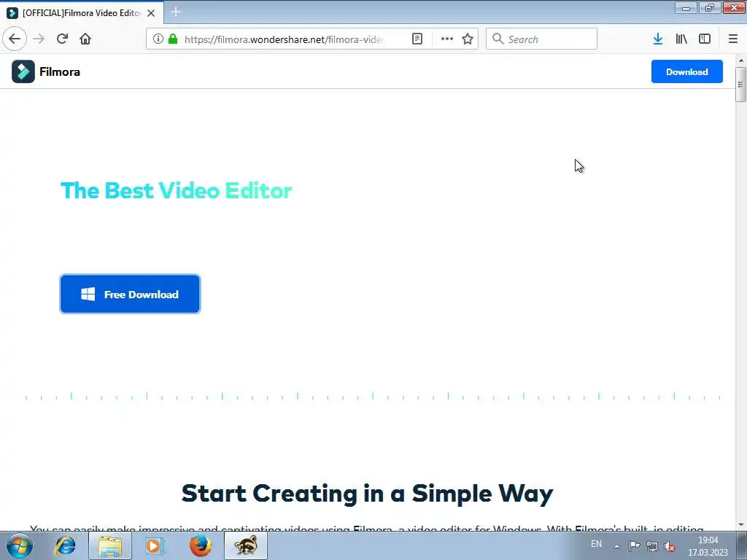The height and width of the screenshot is (560, 747).
Task: Open page actions three-dots menu
Action: coord(447,39)
